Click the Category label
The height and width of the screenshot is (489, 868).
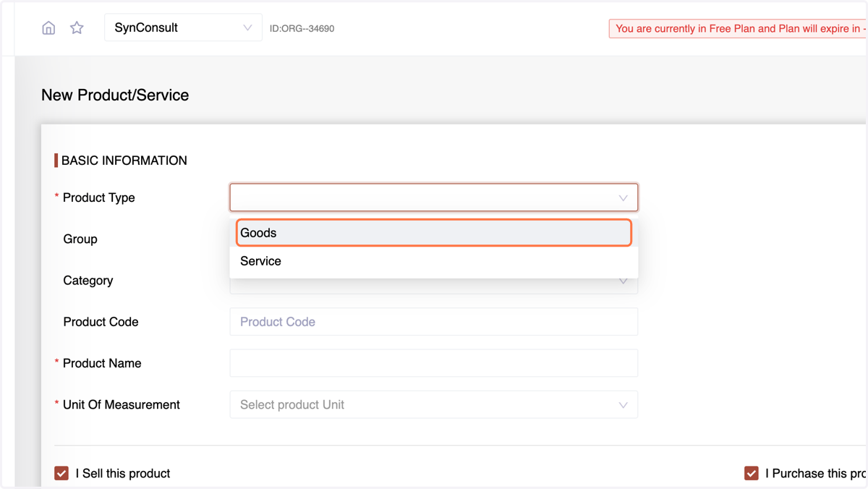88,281
